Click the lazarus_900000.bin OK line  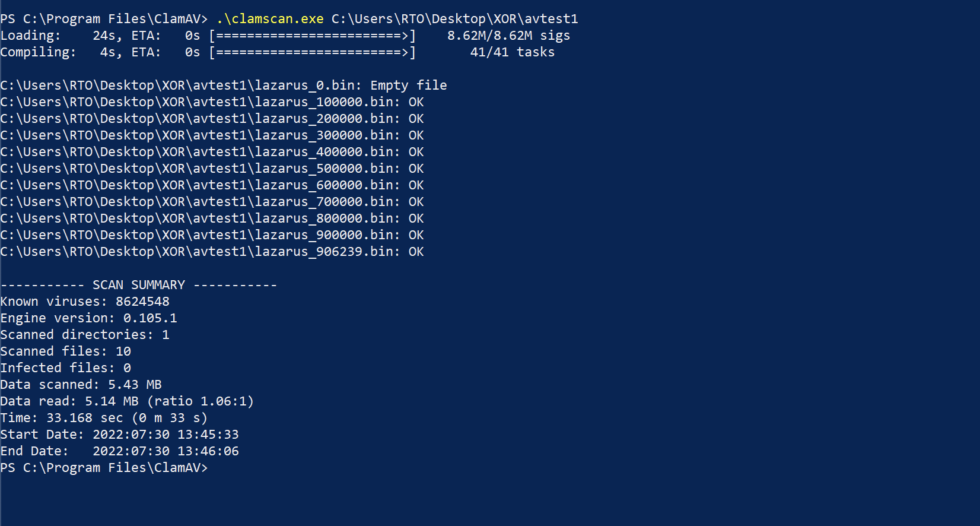(x=212, y=235)
